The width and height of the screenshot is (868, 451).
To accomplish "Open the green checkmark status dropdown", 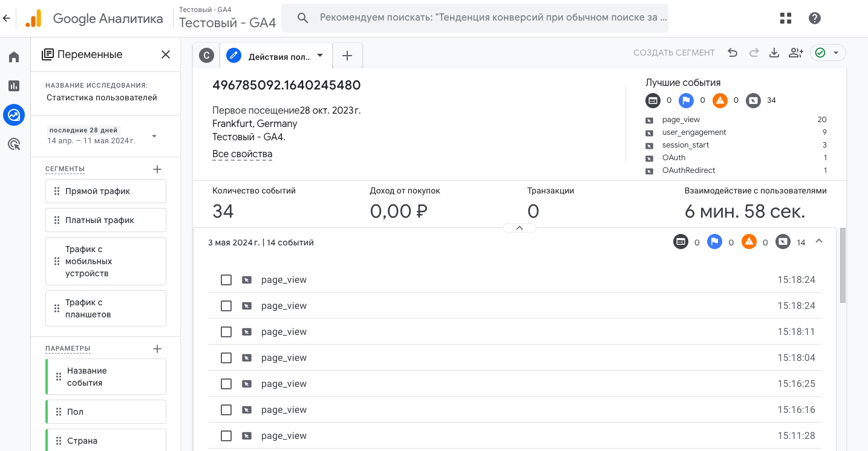I will coord(828,53).
